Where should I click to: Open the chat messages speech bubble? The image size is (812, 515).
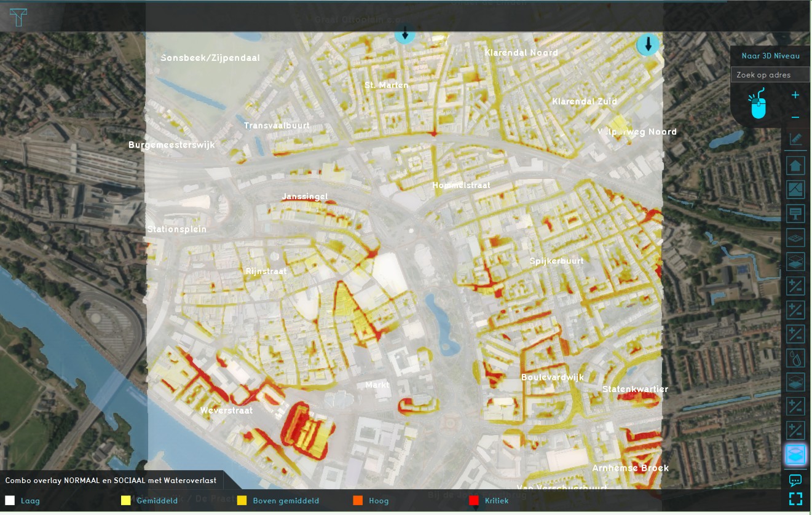pyautogui.click(x=795, y=480)
